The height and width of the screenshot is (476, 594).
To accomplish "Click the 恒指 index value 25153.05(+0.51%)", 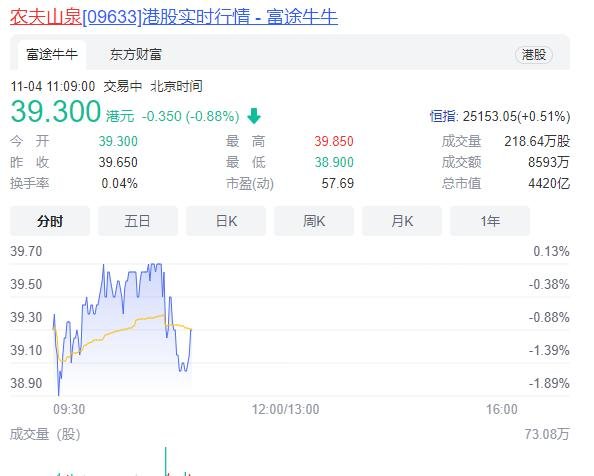I will pyautogui.click(x=516, y=116).
